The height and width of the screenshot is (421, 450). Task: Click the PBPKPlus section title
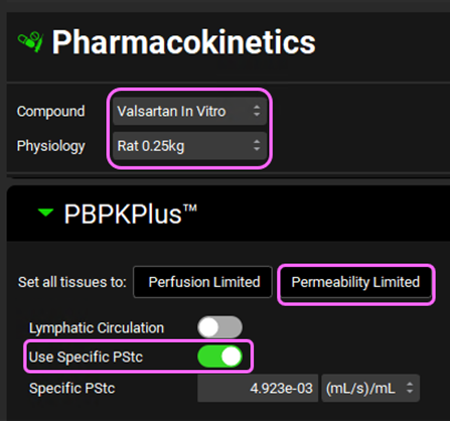pos(130,214)
